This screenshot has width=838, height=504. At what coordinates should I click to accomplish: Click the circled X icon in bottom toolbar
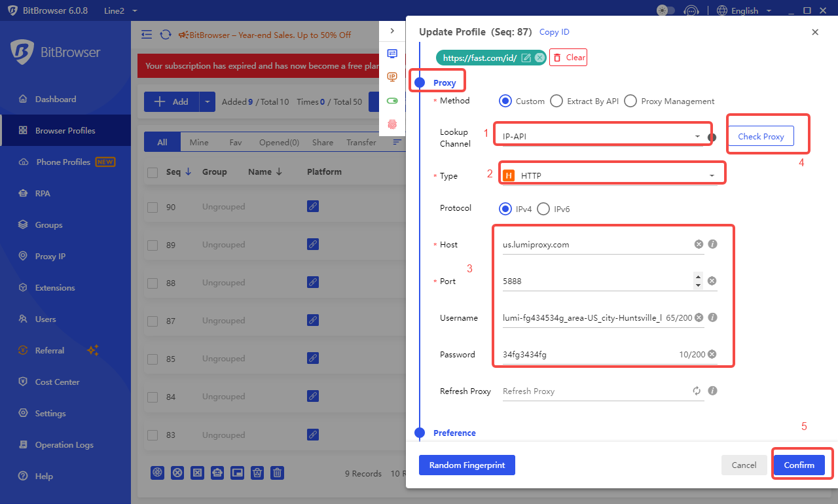pyautogui.click(x=177, y=473)
